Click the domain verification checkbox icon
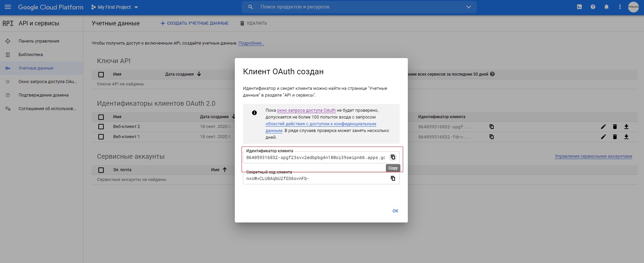 (x=8, y=95)
